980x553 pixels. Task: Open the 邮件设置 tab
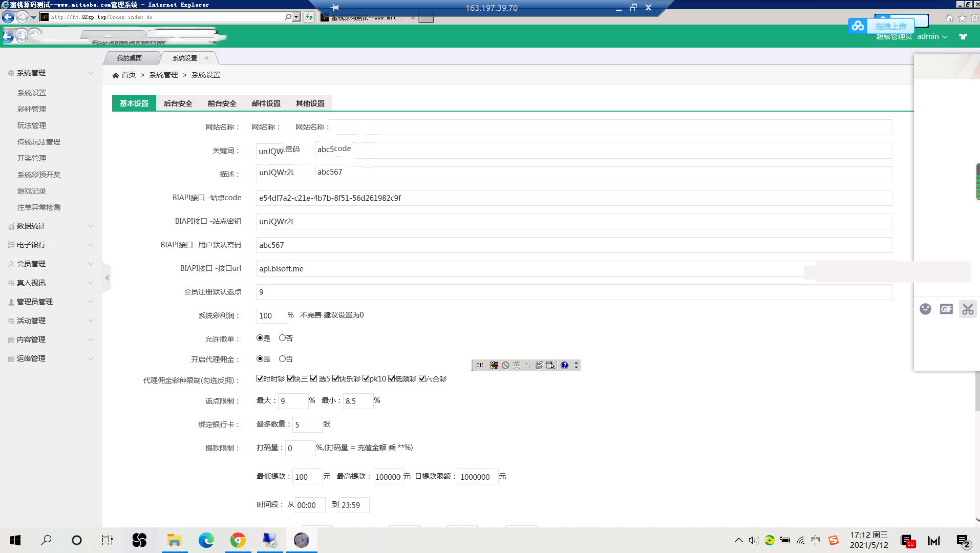click(266, 103)
